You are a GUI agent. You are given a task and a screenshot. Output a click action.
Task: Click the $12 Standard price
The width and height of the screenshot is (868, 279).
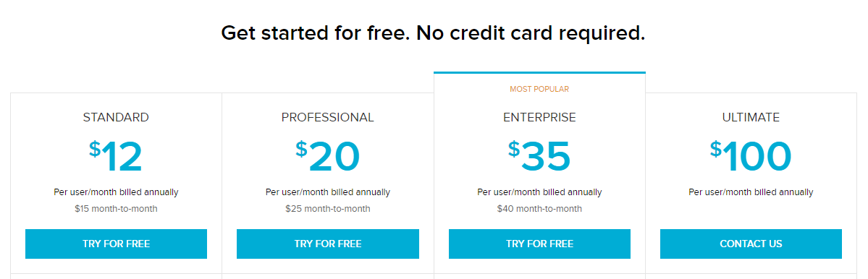116,156
